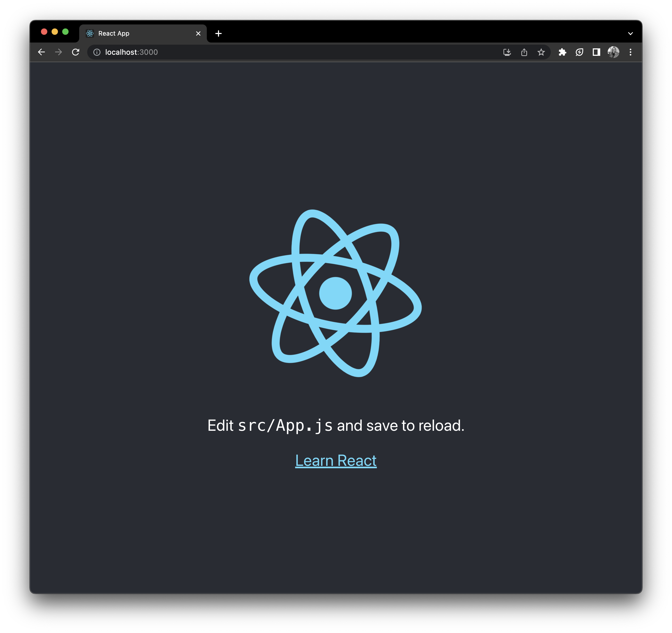Click the reader view icon in address bar
Image resolution: width=672 pixels, height=633 pixels.
(x=597, y=52)
